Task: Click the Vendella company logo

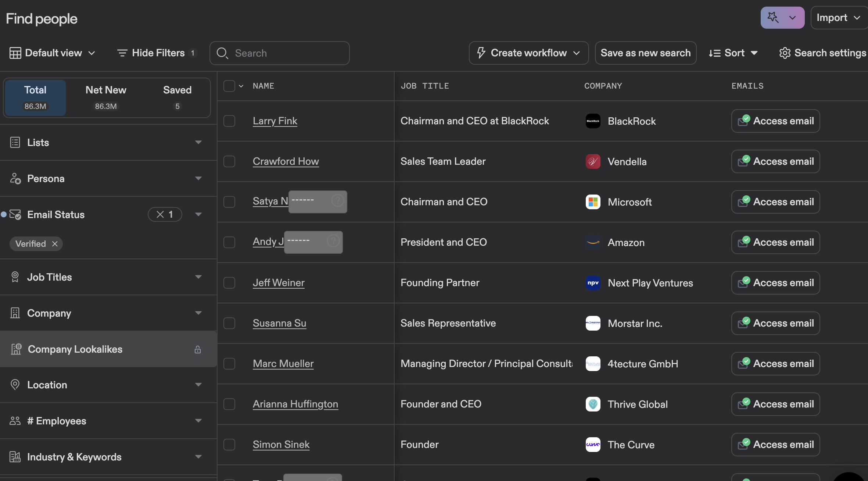Action: (593, 161)
